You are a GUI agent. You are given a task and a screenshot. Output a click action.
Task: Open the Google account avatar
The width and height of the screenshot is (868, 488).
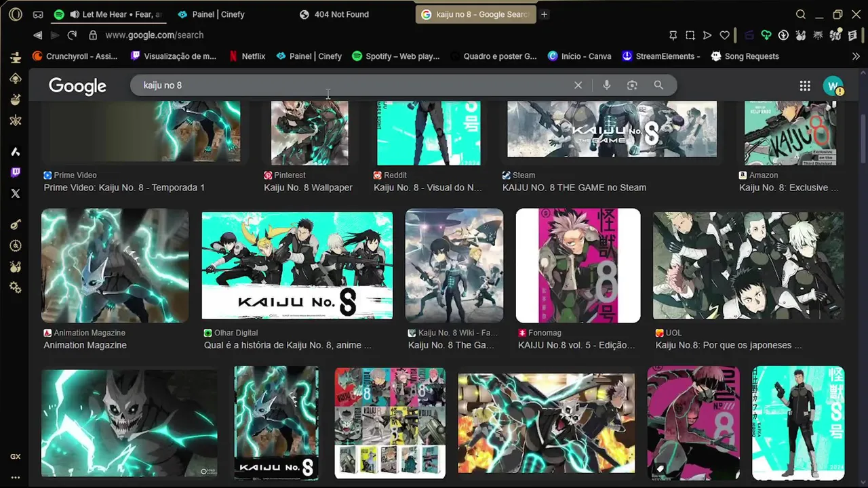(833, 85)
